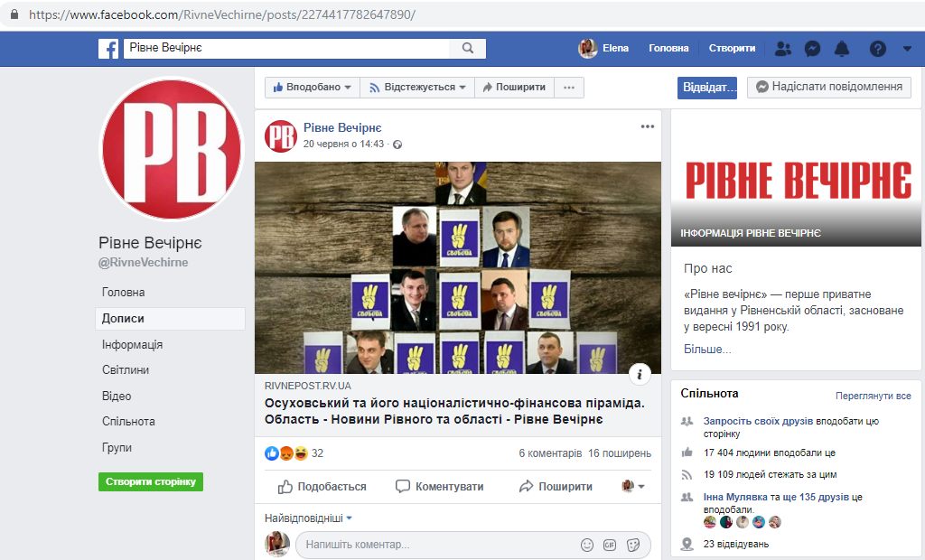The height and width of the screenshot is (560, 925).
Task: Click the link info 'i' icon
Action: click(x=640, y=374)
